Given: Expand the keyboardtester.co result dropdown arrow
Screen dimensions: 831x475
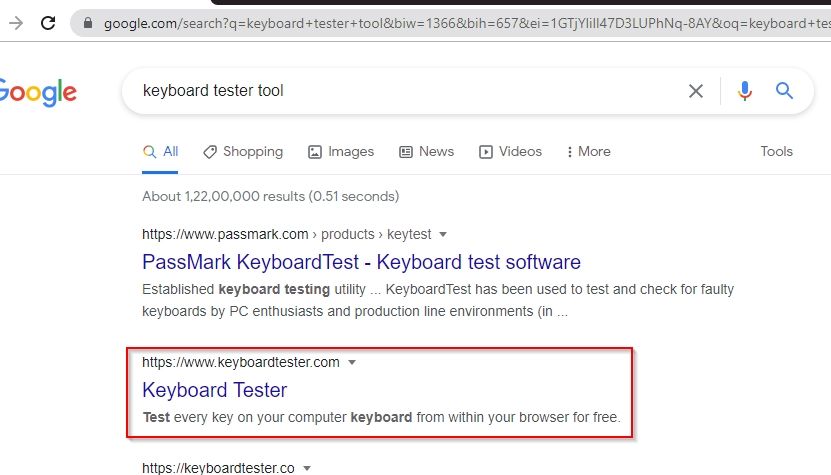Looking at the screenshot, I should coord(307,469).
